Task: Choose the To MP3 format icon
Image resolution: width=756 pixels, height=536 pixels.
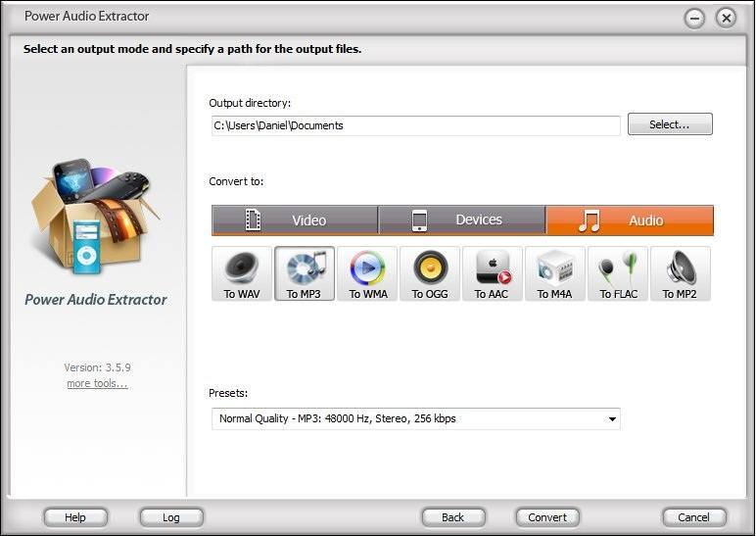Action: (305, 273)
